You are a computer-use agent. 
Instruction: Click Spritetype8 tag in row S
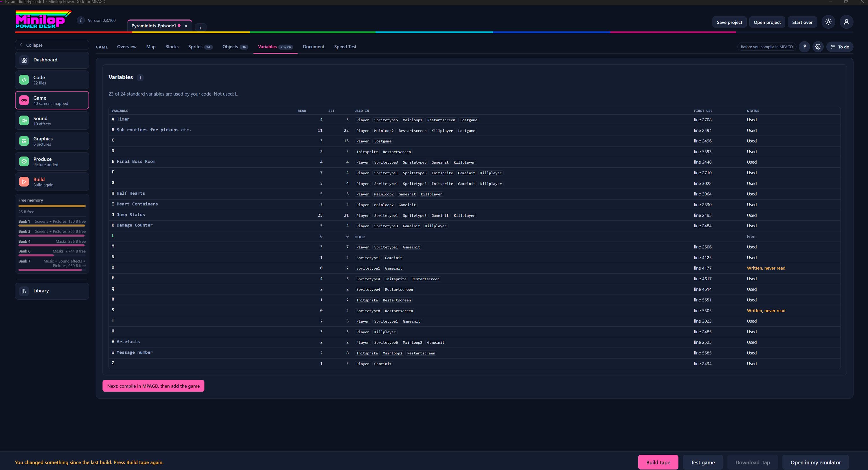click(368, 311)
